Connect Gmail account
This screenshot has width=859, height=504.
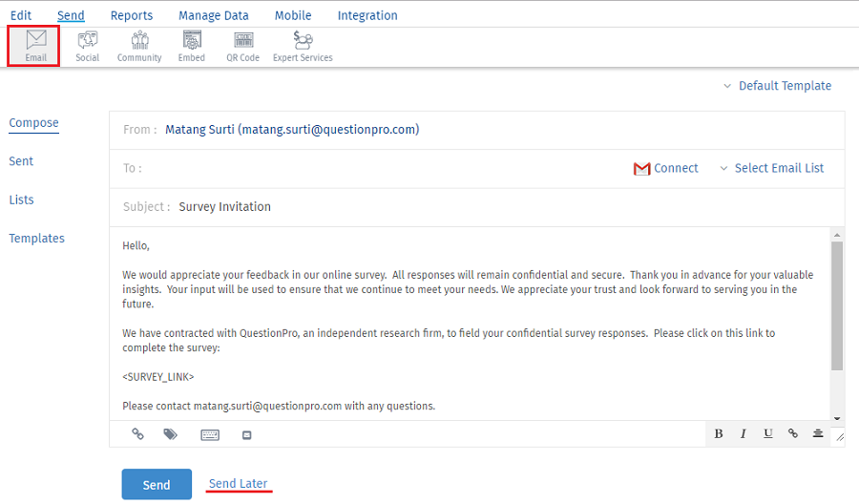[665, 168]
